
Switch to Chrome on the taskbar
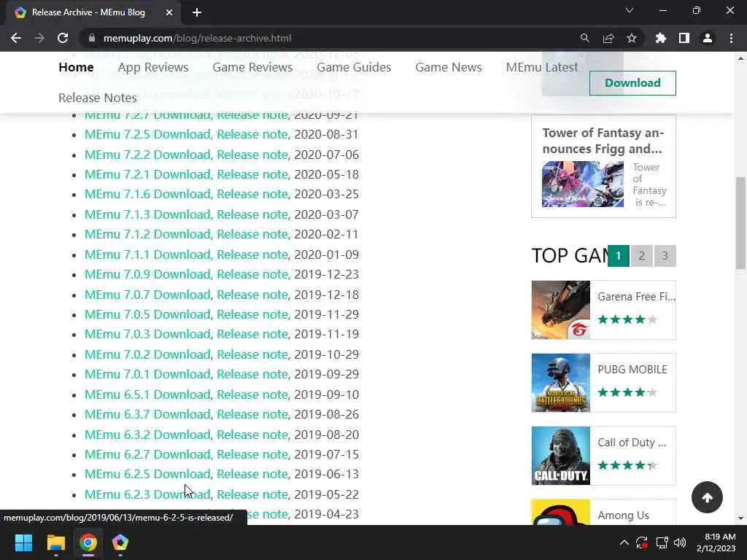pyautogui.click(x=88, y=542)
